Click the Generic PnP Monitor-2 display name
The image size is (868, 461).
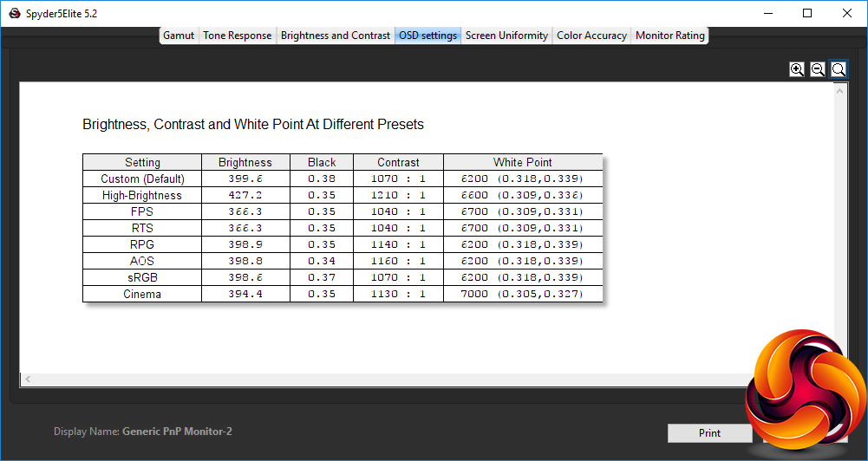pyautogui.click(x=177, y=432)
